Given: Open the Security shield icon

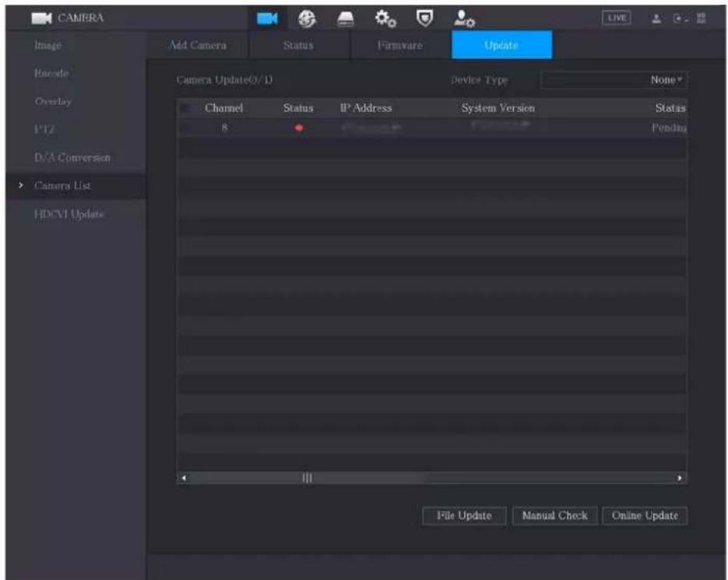Looking at the screenshot, I should pyautogui.click(x=424, y=19).
